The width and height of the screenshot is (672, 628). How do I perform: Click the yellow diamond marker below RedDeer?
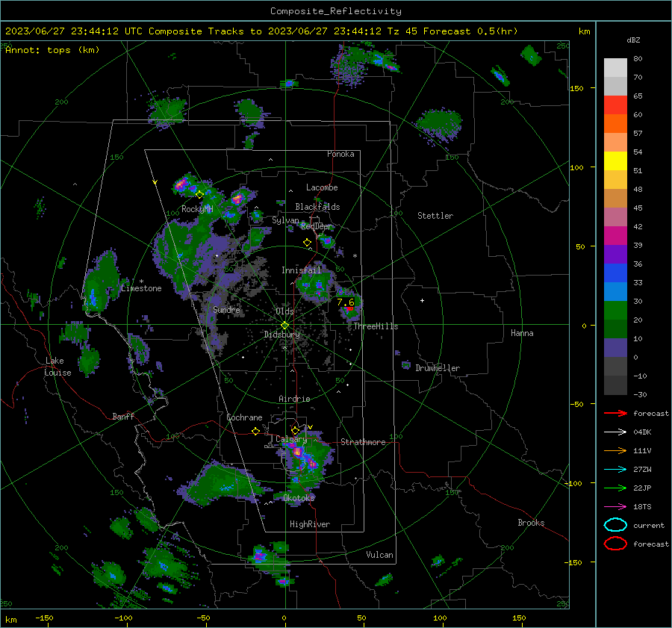pos(307,243)
